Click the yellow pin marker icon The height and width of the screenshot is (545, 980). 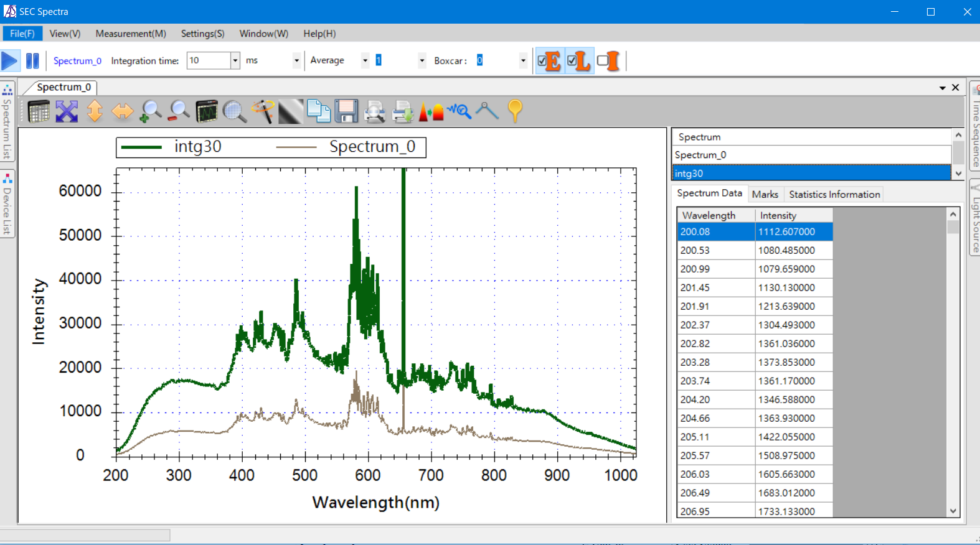515,111
